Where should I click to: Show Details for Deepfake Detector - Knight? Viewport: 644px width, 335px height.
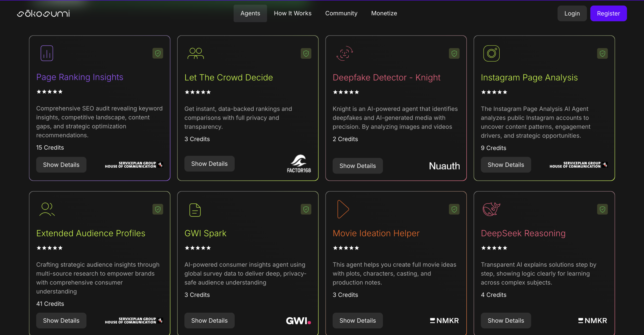(357, 166)
